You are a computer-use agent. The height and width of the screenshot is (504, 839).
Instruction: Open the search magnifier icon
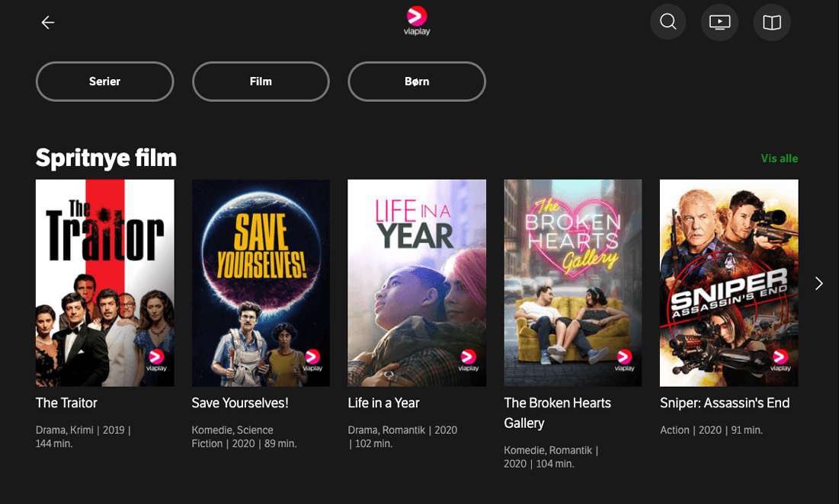click(x=668, y=22)
